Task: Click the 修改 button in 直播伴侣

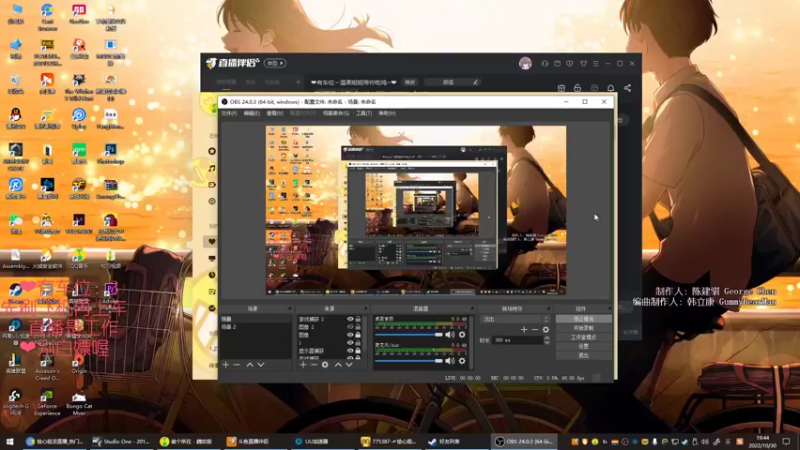Action: 410,82
